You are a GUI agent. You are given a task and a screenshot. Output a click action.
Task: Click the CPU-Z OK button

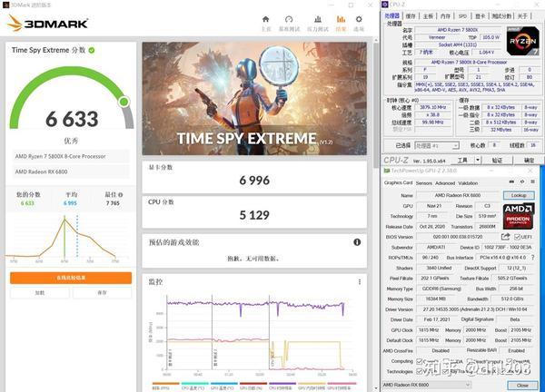[x=529, y=160]
